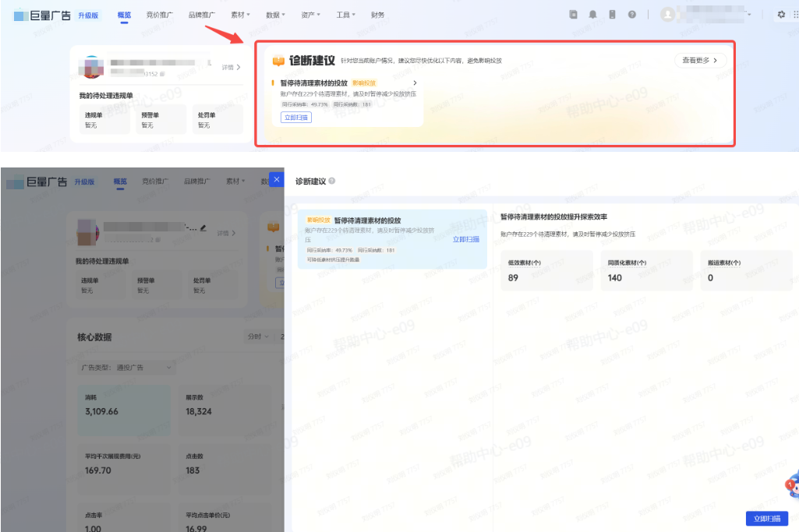Select 概览 tab in the dimmed lower page
799x532 pixels.
120,181
